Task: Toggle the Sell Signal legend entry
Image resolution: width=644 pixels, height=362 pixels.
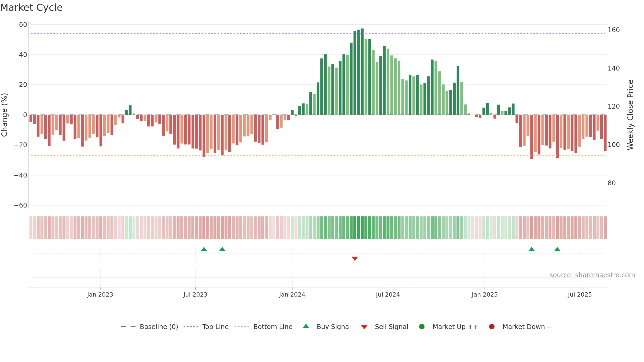Action: click(x=385, y=327)
